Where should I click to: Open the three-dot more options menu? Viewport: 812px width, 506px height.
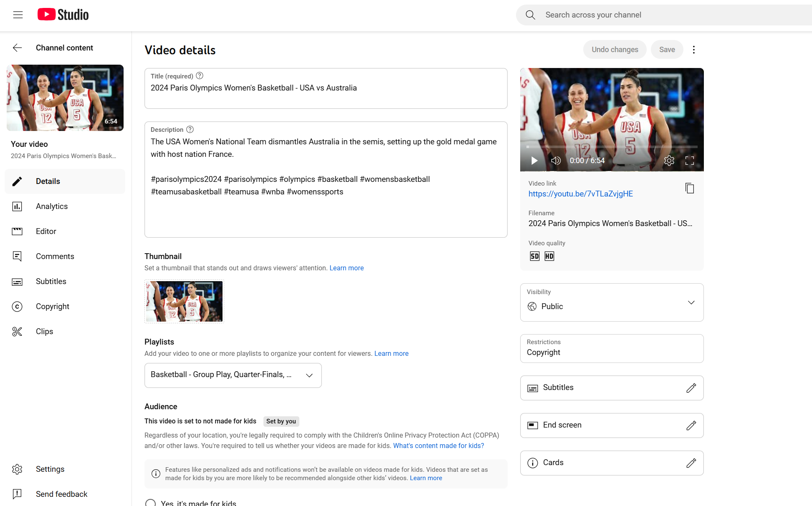[694, 50]
